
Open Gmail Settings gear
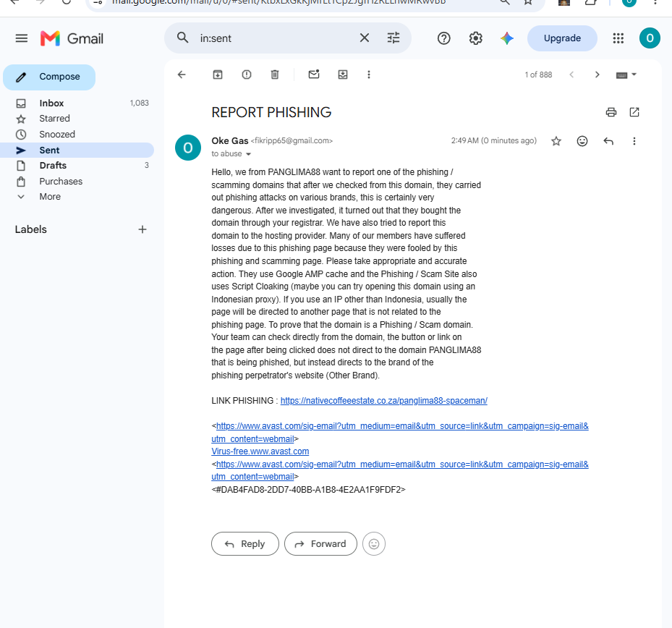[x=476, y=38]
